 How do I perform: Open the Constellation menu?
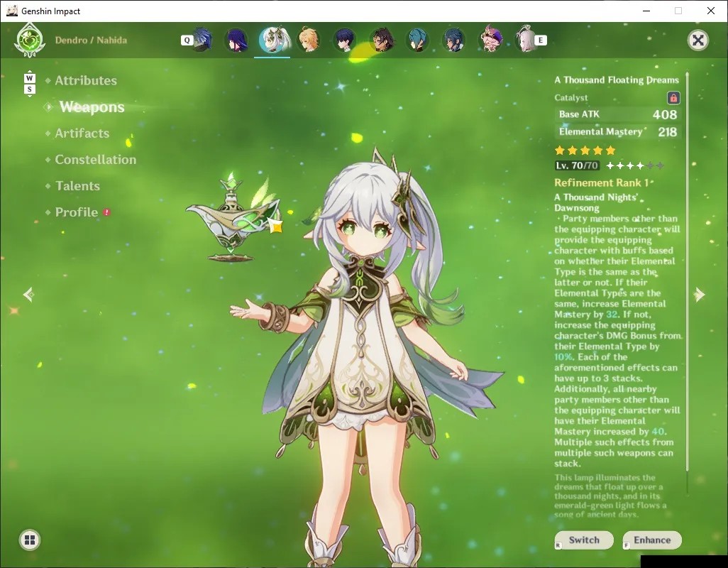tap(96, 159)
